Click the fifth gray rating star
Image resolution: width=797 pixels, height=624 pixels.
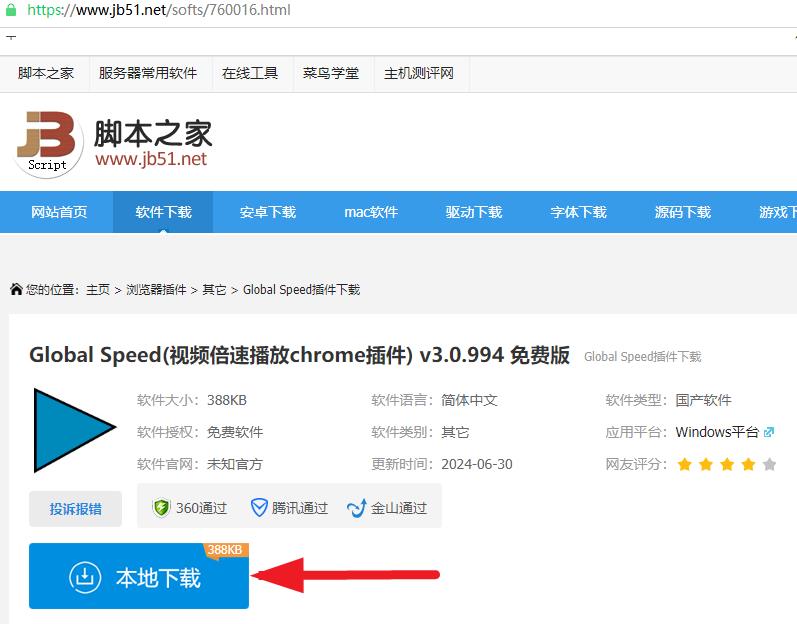click(x=770, y=464)
